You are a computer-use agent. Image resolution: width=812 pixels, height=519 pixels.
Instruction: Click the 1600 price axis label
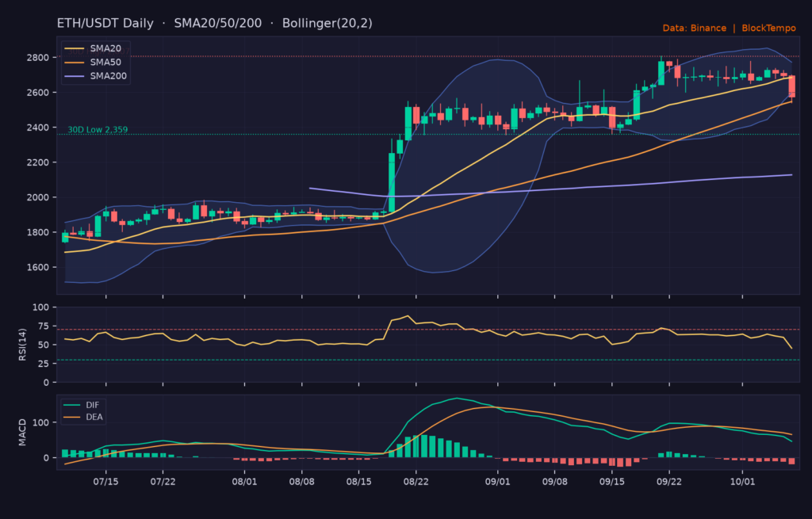click(x=38, y=268)
